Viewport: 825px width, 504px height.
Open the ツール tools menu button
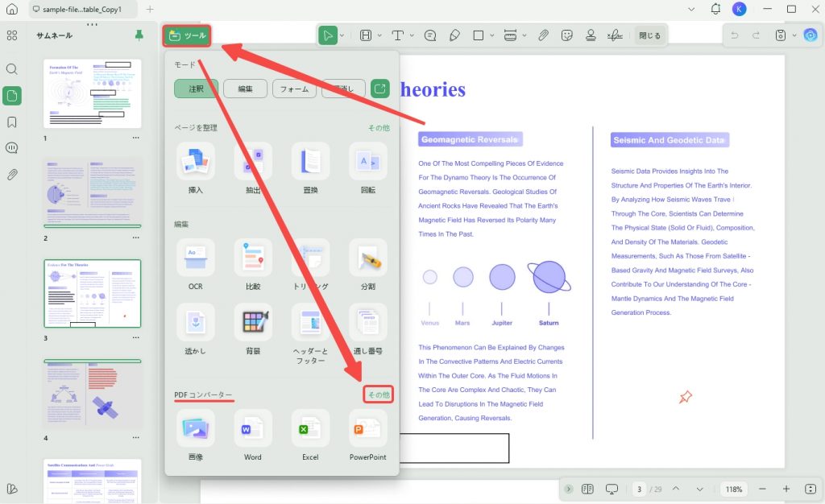(x=187, y=35)
